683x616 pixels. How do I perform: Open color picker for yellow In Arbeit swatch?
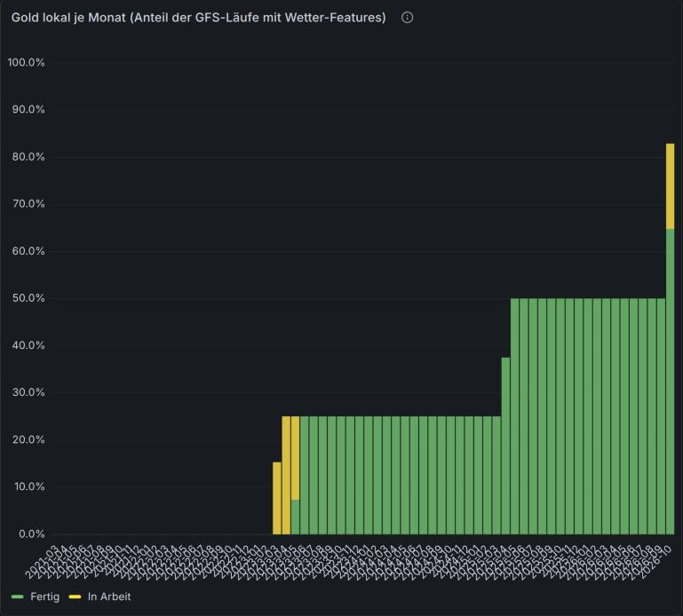pos(75,596)
